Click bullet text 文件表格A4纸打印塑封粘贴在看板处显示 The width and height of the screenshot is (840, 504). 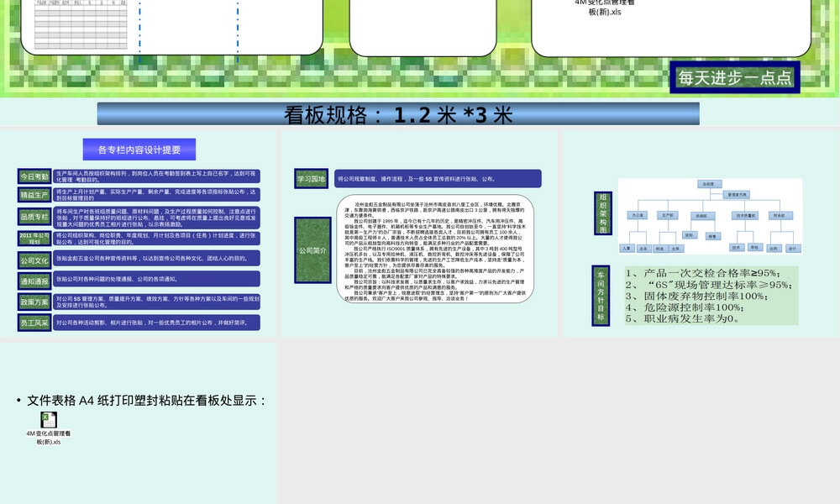coord(146,401)
